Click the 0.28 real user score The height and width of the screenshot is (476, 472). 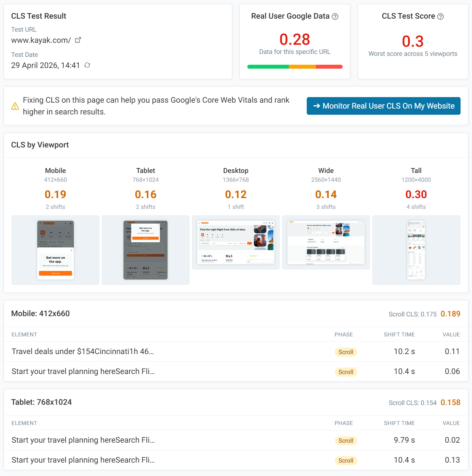coord(295,40)
